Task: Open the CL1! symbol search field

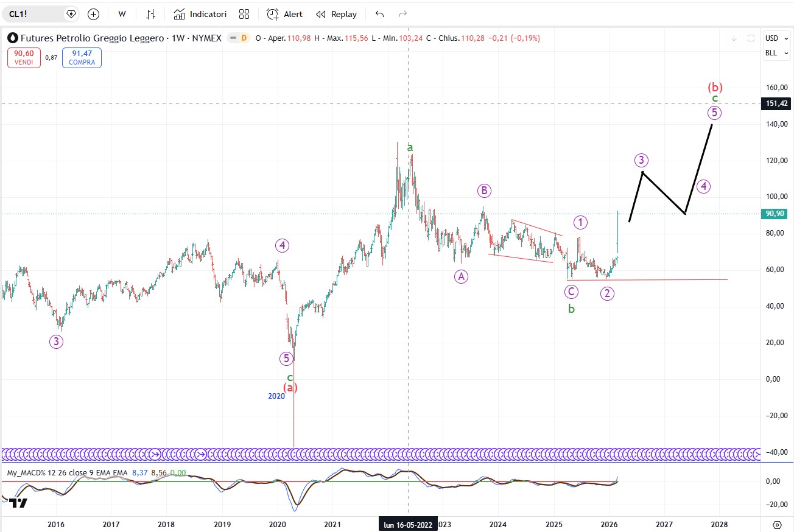Action: (40, 14)
